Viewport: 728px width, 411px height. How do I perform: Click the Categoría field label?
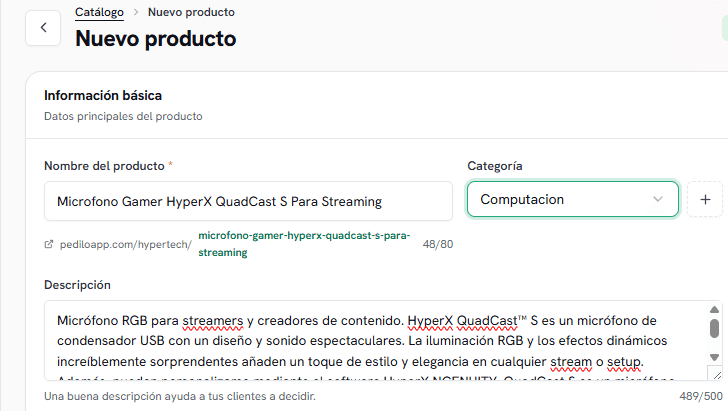[494, 166]
